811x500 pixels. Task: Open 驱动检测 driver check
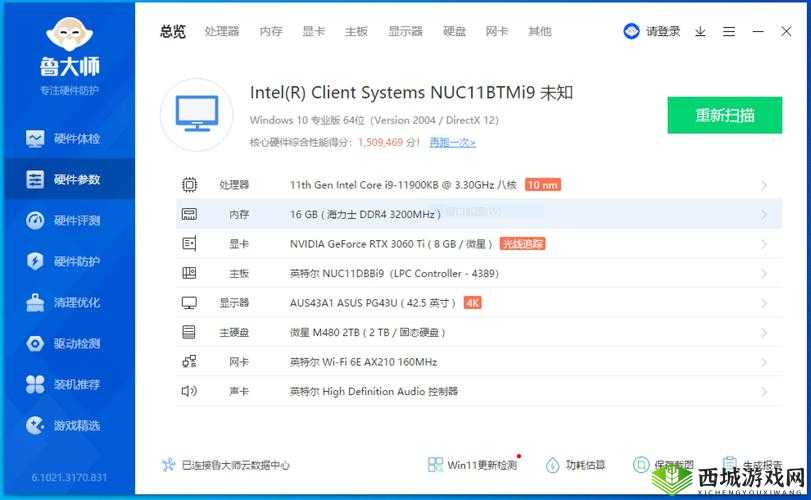[x=66, y=344]
